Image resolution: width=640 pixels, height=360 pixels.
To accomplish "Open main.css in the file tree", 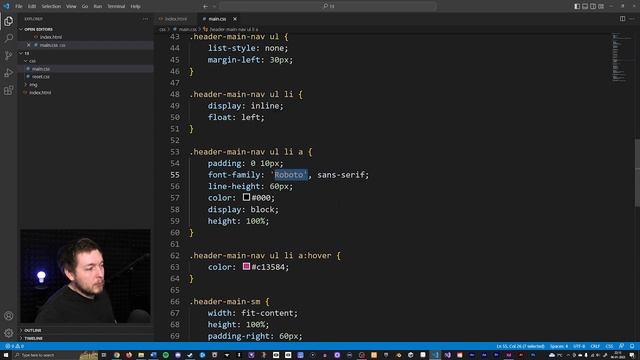I will pyautogui.click(x=41, y=69).
